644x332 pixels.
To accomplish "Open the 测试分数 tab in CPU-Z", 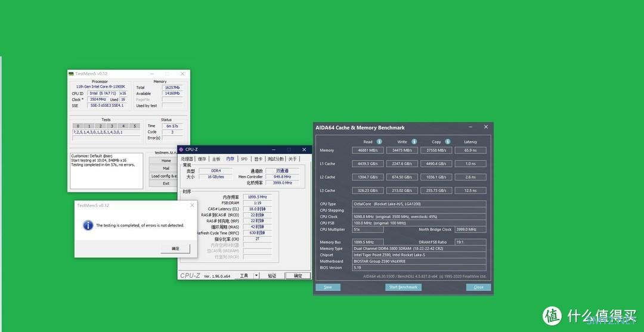I will click(275, 159).
